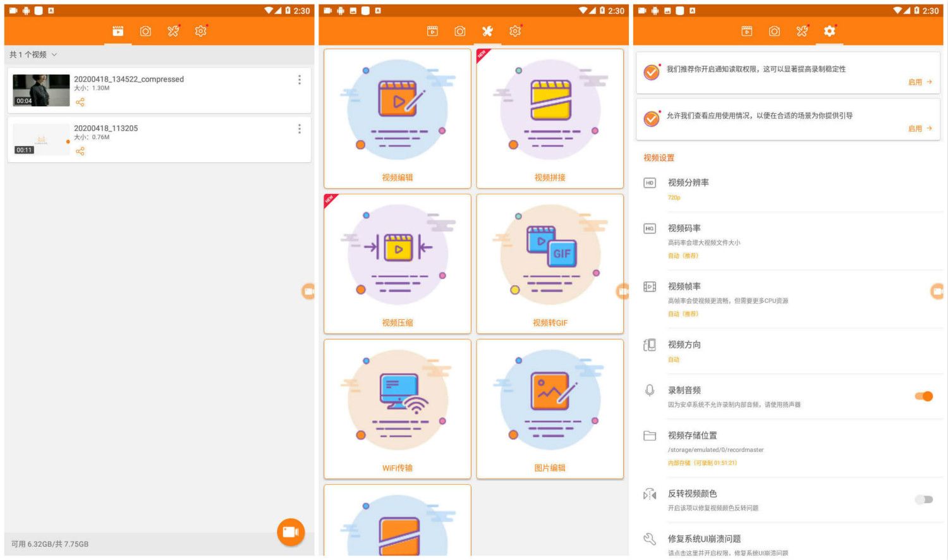Screen dimensions: 948x560
Task: Open 图片编辑 image edit tool
Action: pos(550,410)
